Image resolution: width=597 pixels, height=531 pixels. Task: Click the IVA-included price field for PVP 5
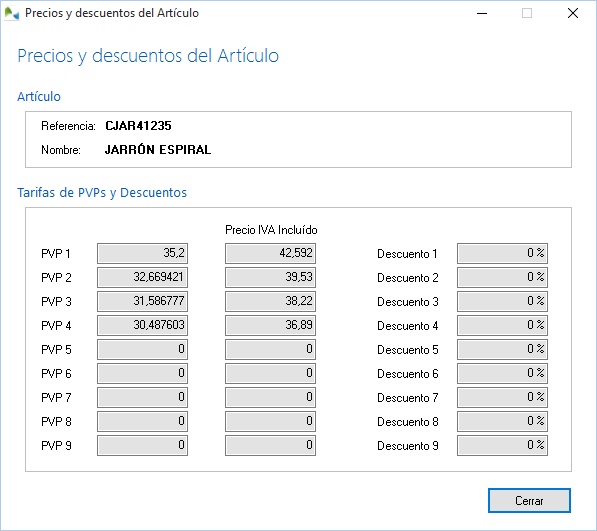coord(270,349)
